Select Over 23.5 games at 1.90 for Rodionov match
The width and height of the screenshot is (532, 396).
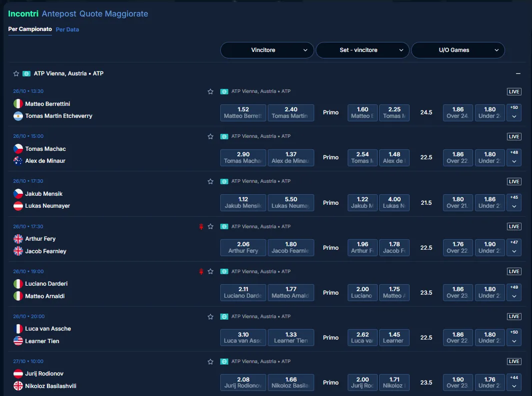coord(458,383)
